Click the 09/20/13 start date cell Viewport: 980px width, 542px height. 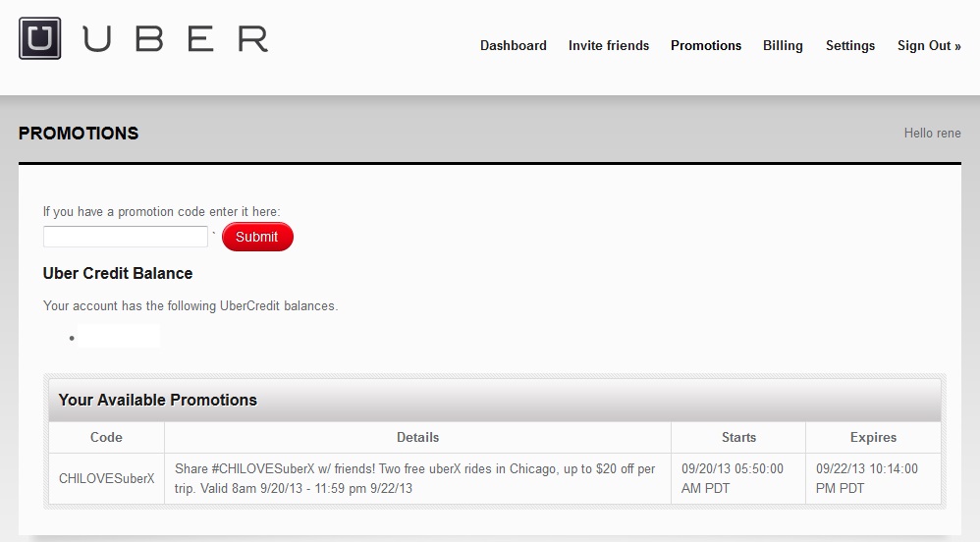click(x=733, y=478)
